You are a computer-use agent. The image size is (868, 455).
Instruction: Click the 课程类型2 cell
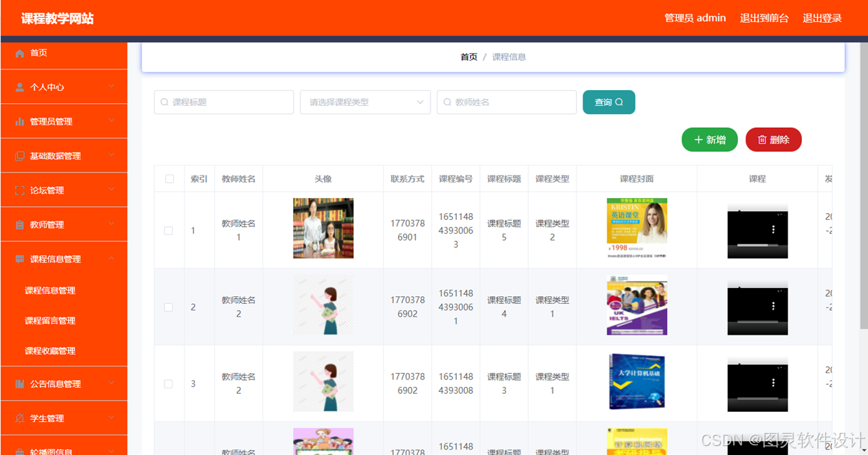pyautogui.click(x=552, y=230)
